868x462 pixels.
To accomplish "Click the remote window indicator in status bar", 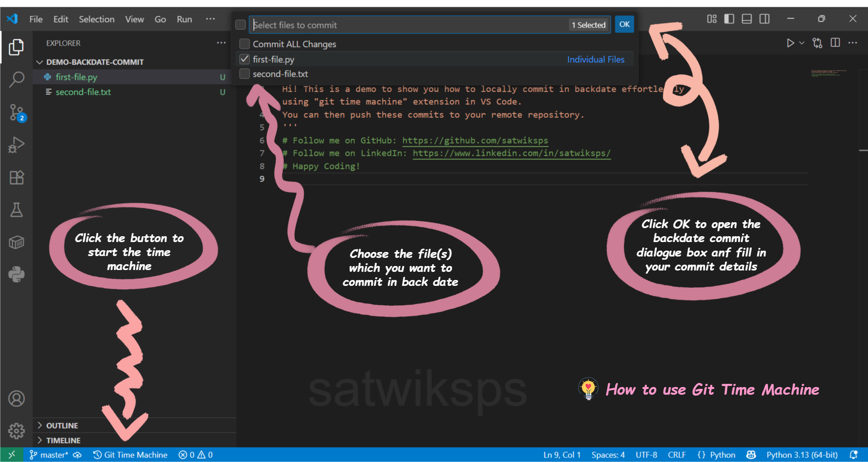I will [12, 454].
